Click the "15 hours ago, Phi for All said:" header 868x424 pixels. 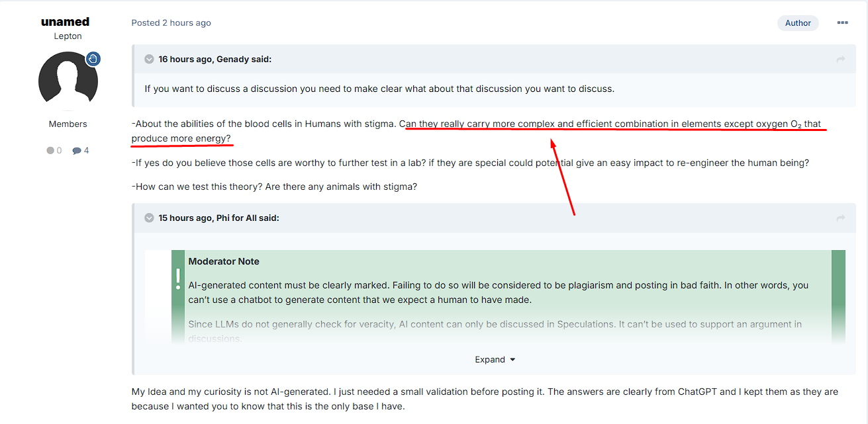(218, 218)
